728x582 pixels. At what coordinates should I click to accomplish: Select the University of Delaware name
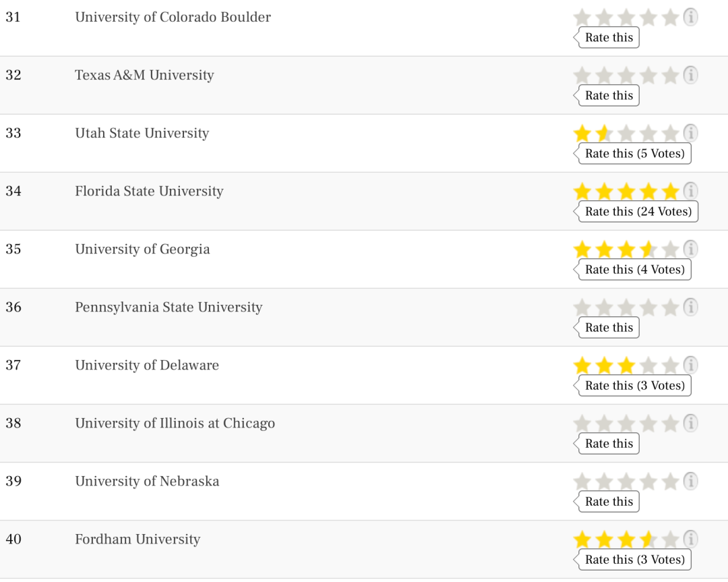coord(147,366)
